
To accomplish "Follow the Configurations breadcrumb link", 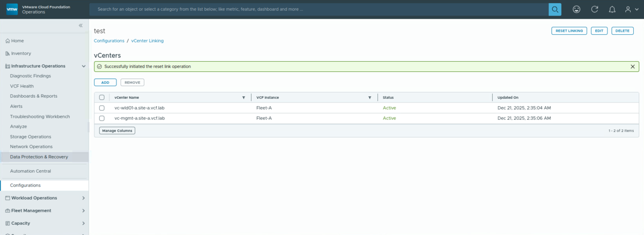I will [x=109, y=41].
